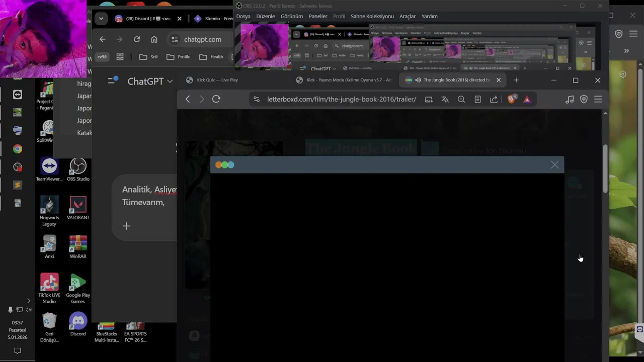This screenshot has width=644, height=362.
Task: Open Anki desktop shortcut
Action: tap(49, 247)
